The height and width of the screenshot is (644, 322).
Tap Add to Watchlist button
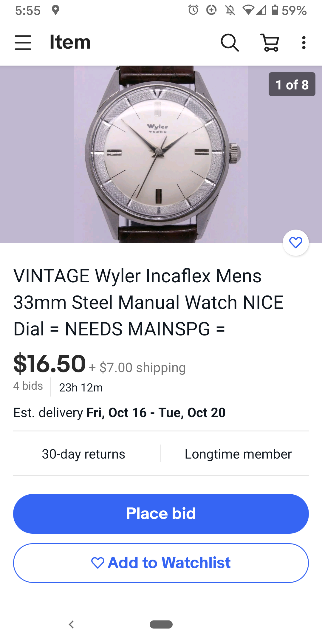(x=161, y=563)
